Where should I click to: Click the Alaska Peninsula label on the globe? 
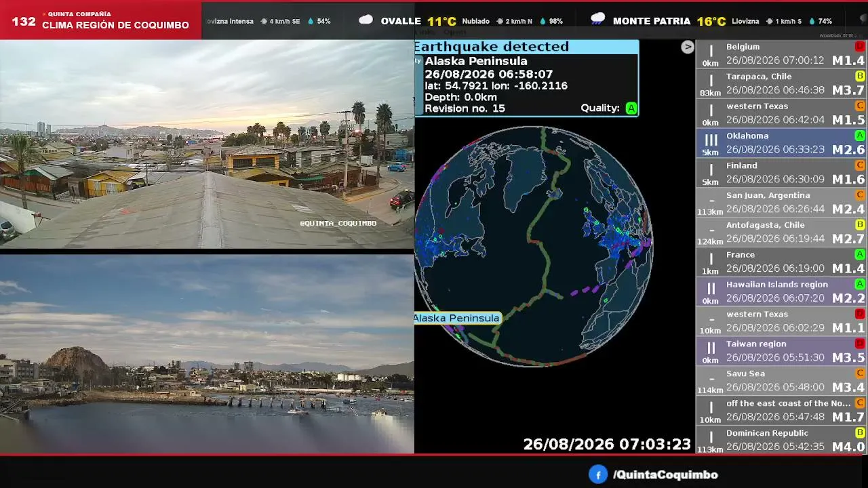tap(457, 318)
